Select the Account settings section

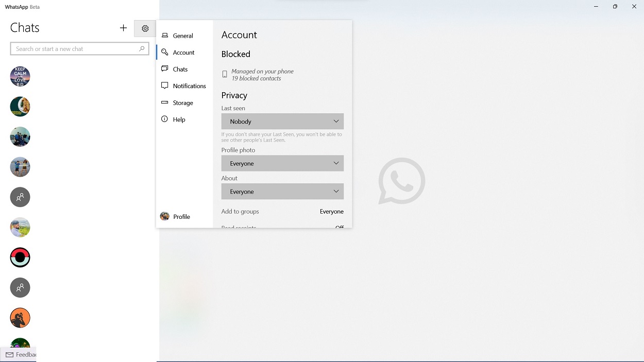coord(184,53)
